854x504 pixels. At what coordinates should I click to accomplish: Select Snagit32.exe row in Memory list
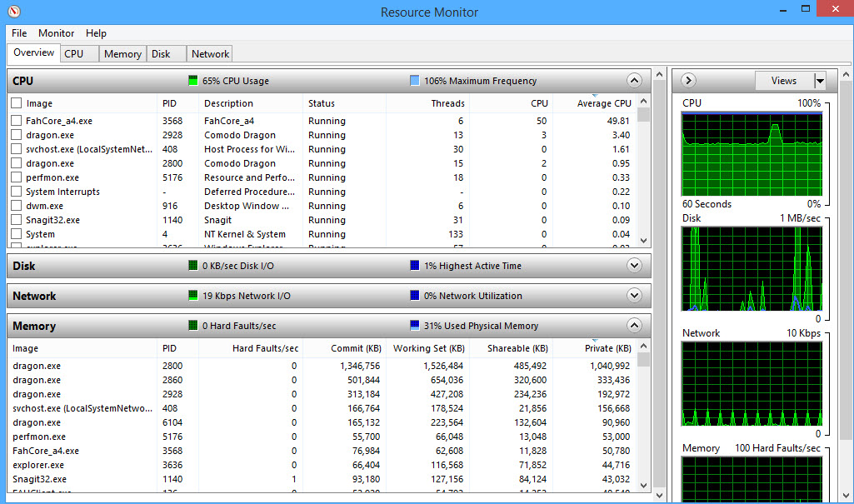[322, 479]
